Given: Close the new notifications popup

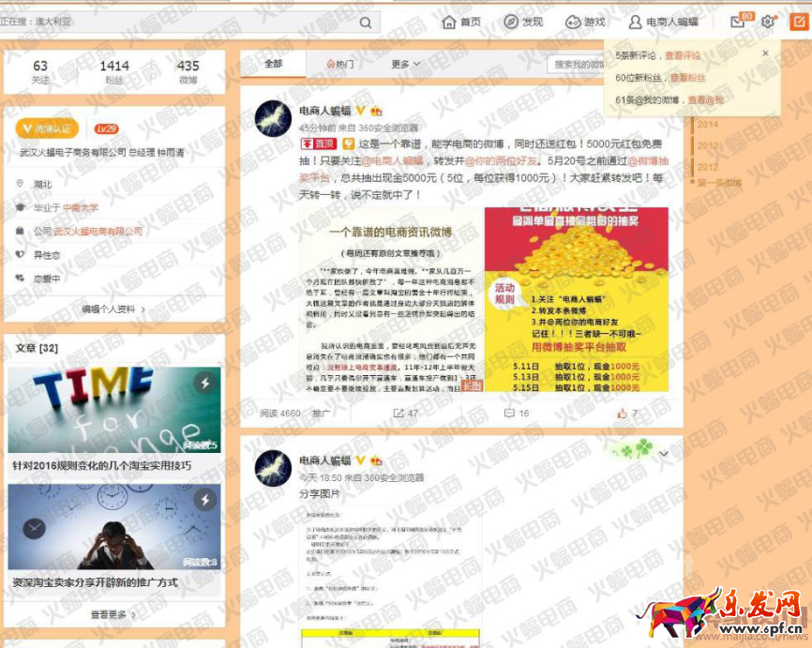Looking at the screenshot, I should click(x=765, y=53).
